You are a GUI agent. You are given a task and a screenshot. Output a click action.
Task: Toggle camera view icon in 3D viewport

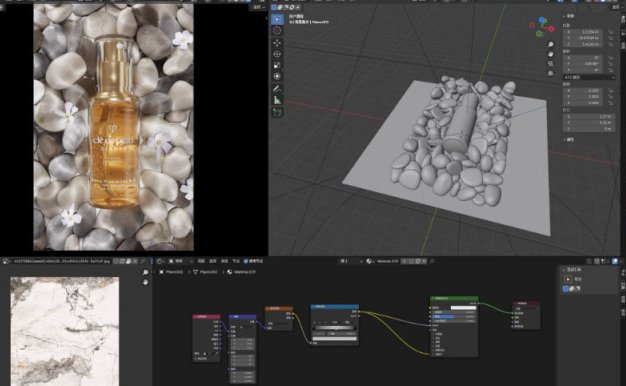(x=551, y=63)
